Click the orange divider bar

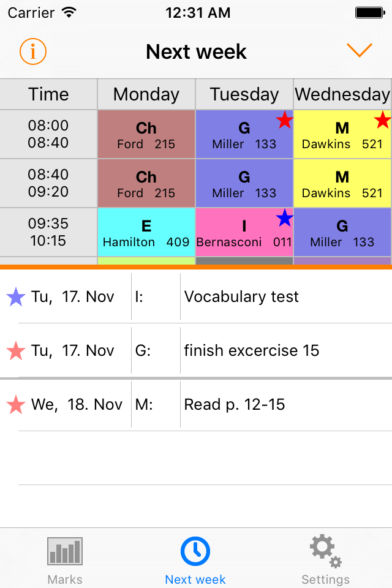point(196,267)
